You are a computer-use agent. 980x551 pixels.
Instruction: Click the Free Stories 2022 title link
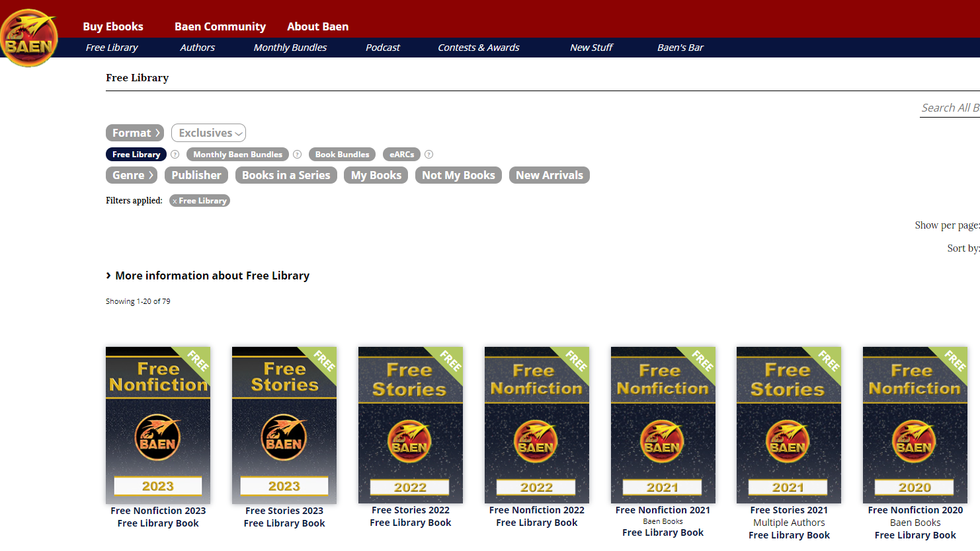[411, 510]
